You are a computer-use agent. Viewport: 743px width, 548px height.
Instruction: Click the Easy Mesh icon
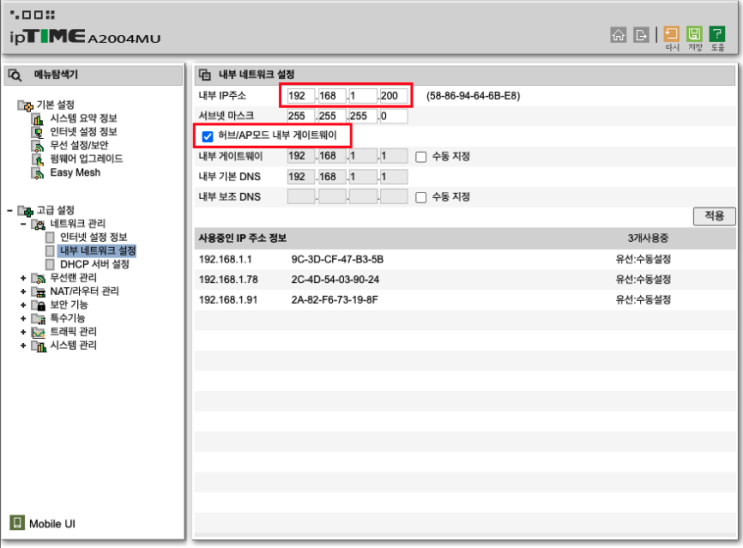(x=38, y=173)
